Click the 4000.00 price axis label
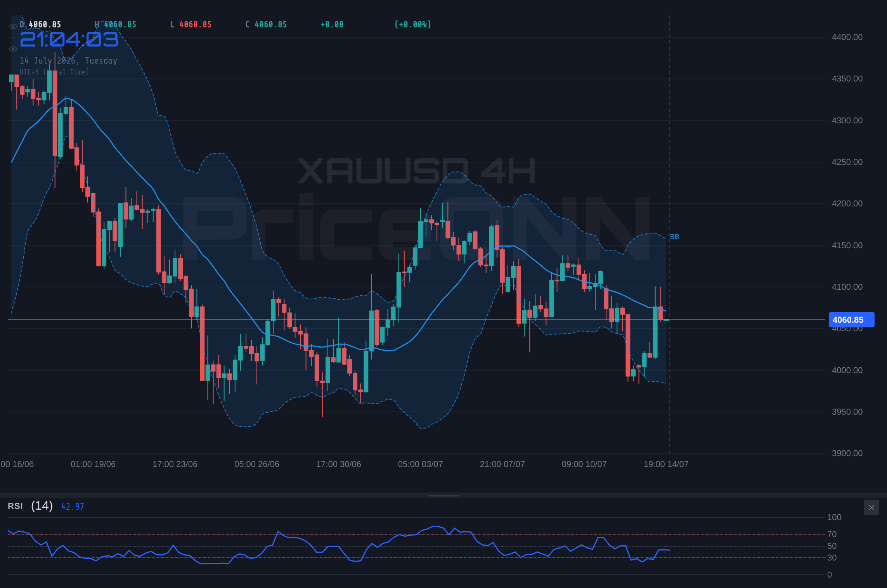This screenshot has width=887, height=588. pyautogui.click(x=847, y=370)
